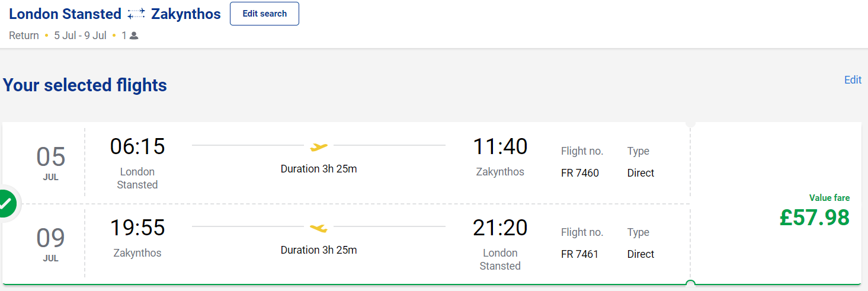Click the green circle marker on bottom border
This screenshot has height=291, width=868.
click(690, 284)
